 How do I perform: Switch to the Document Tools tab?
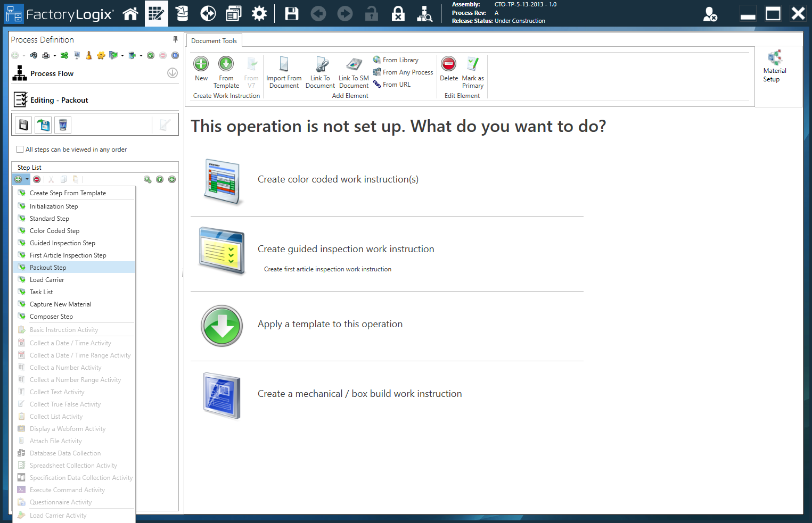[x=214, y=41]
